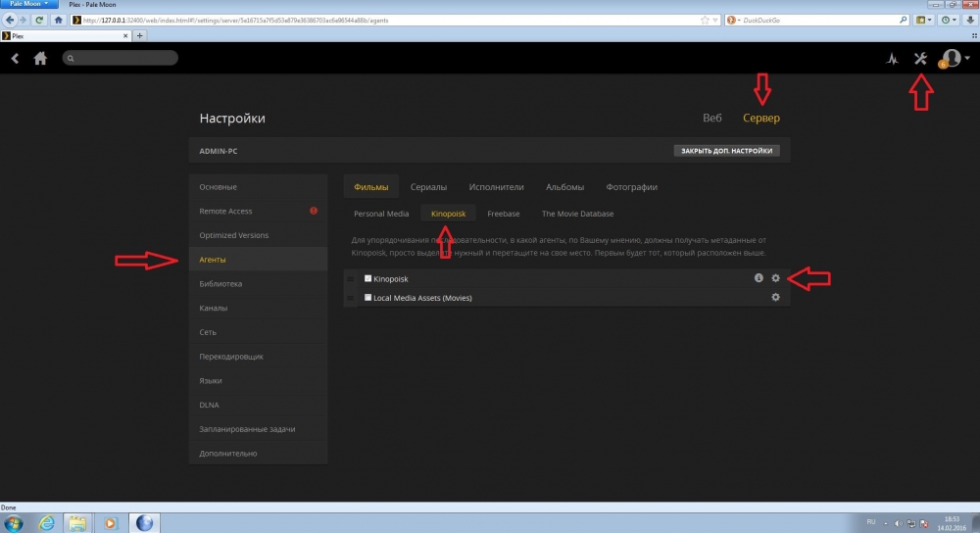Open Local Media Assets gear settings
Image resolution: width=980 pixels, height=533 pixels.
775,297
